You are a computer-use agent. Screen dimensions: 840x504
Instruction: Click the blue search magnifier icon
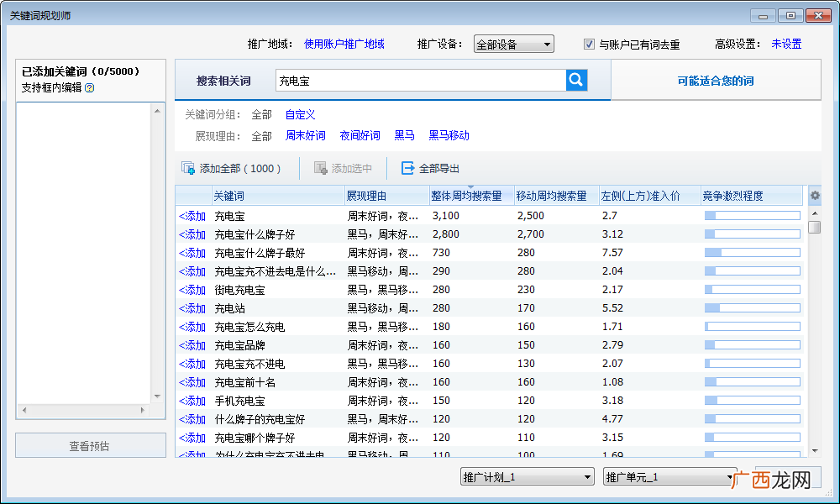(576, 81)
